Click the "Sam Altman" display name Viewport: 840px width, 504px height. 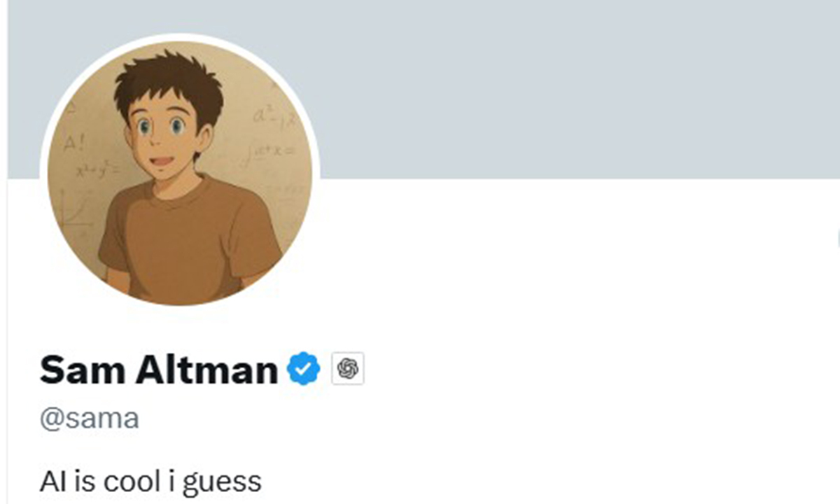click(x=159, y=369)
